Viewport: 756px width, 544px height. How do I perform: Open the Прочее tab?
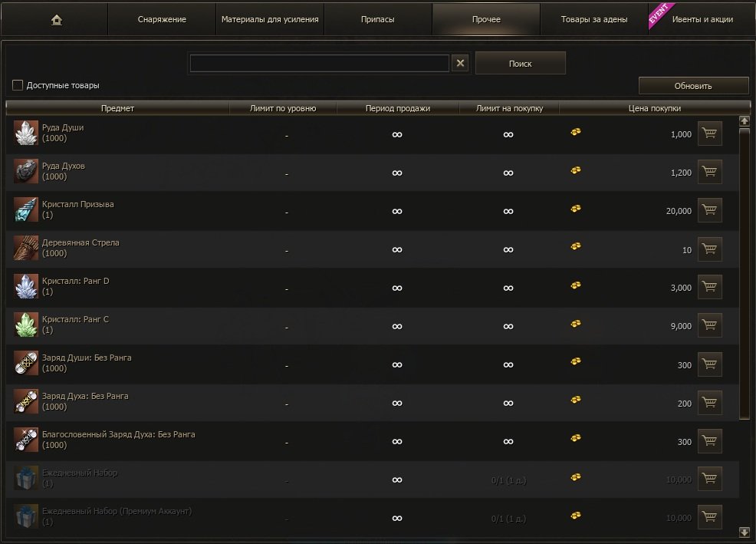click(x=486, y=19)
